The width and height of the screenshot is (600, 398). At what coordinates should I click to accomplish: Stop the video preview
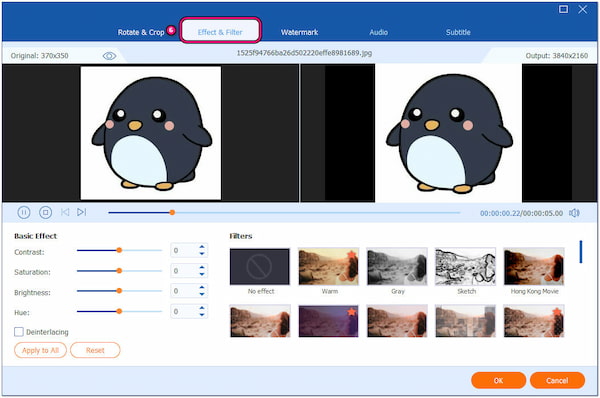point(46,212)
